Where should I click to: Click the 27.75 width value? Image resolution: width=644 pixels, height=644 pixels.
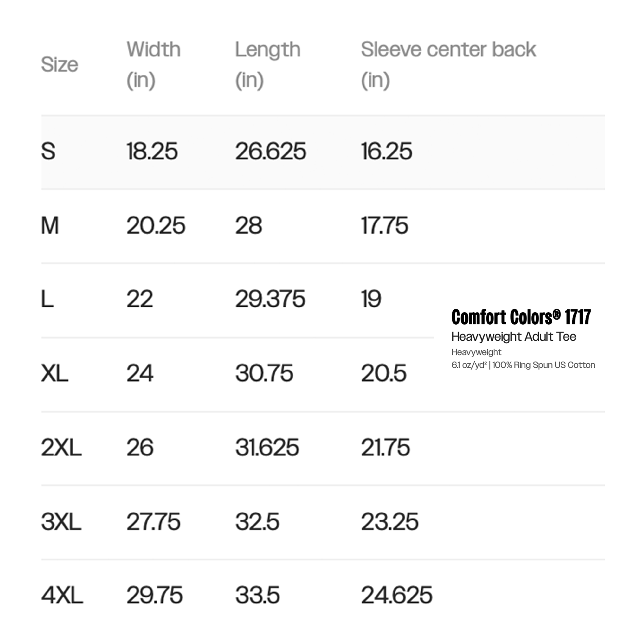153,521
